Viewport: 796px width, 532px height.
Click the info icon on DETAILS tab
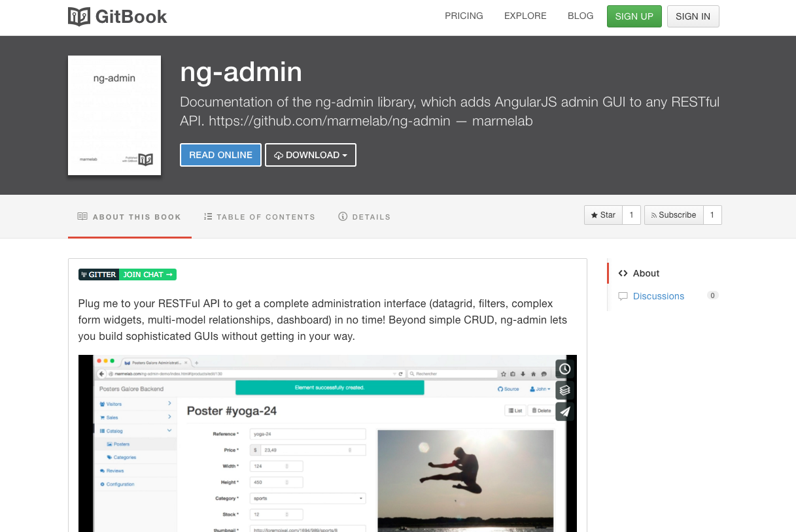click(x=343, y=216)
